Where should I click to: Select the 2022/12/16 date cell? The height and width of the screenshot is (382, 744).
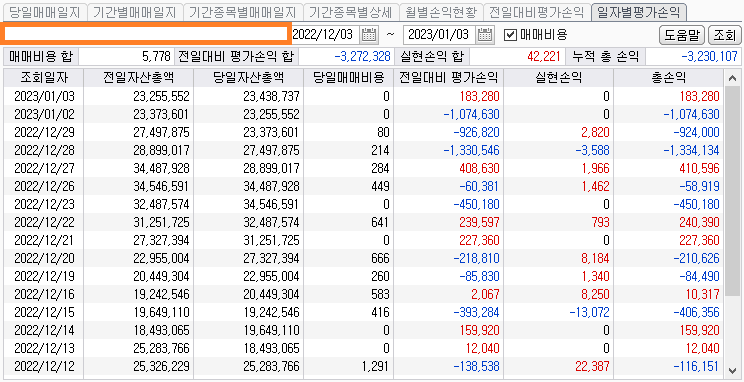click(44, 294)
